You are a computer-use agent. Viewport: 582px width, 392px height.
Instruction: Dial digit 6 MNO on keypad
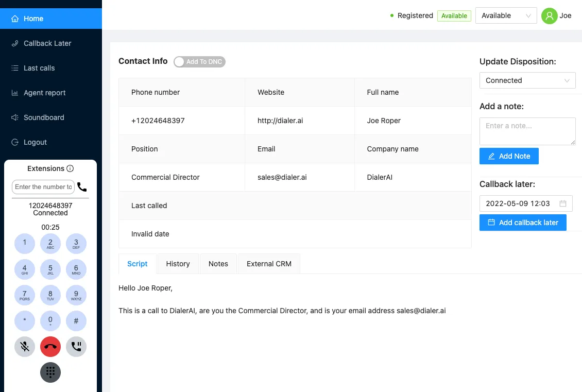click(x=76, y=269)
